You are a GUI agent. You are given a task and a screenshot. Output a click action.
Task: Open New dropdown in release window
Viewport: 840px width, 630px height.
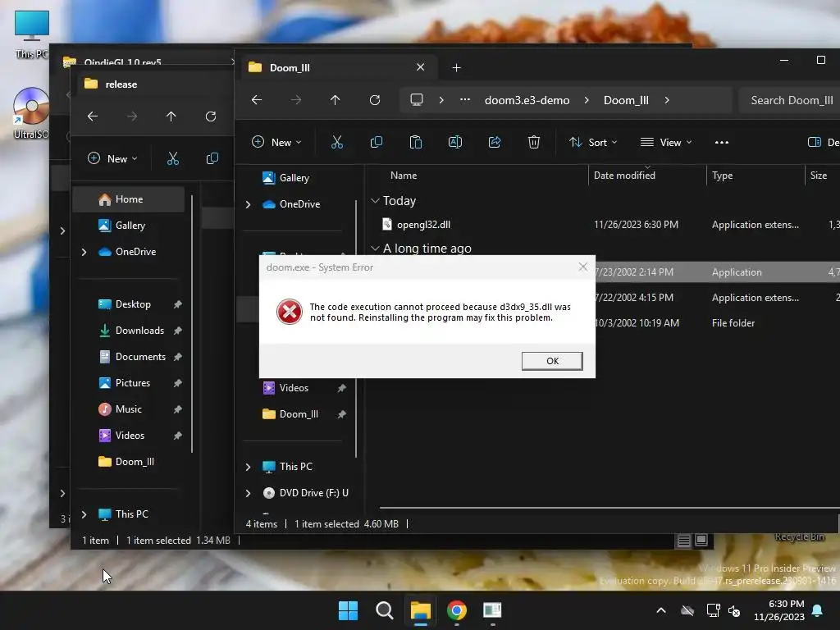coord(112,158)
